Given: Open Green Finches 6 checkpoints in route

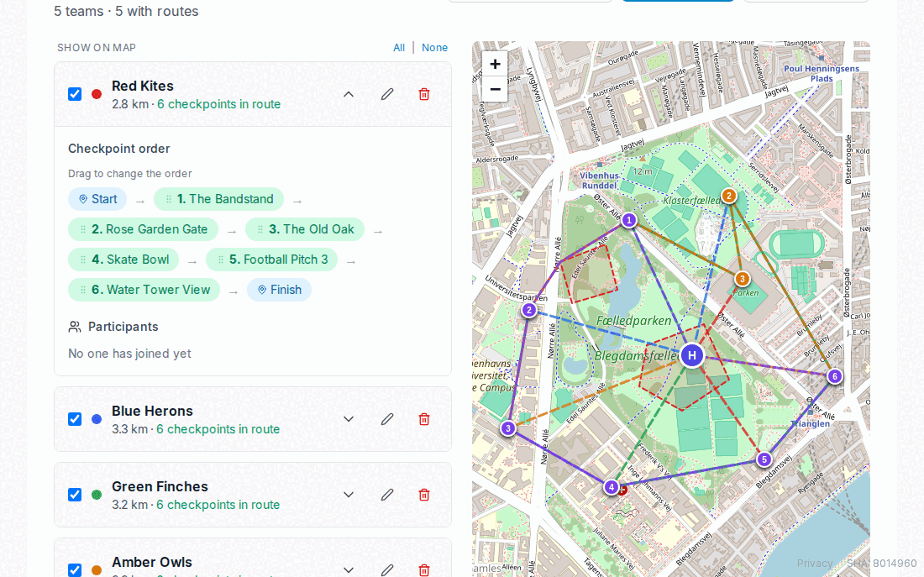Looking at the screenshot, I should point(218,505).
